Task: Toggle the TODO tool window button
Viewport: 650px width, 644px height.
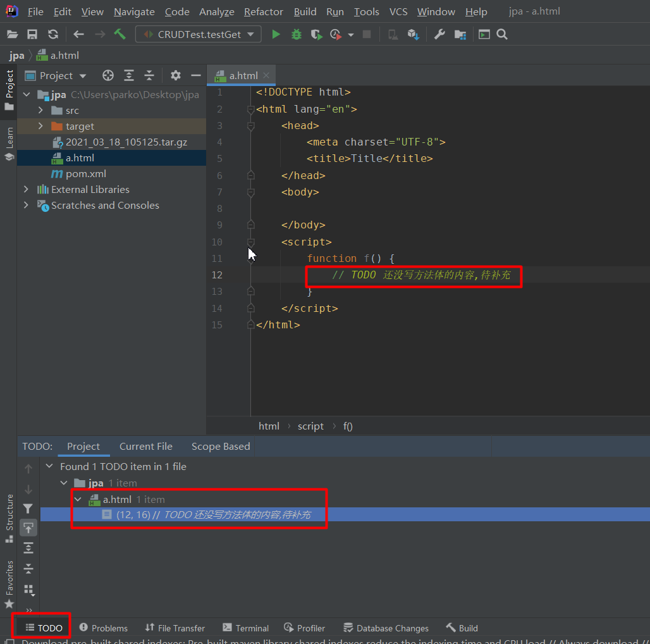Action: (44, 628)
